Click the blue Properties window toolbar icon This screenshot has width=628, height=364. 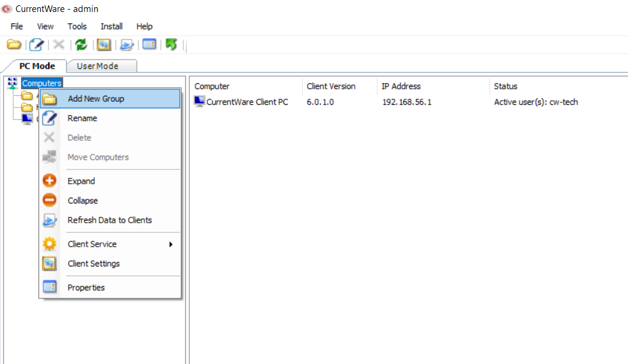149,44
